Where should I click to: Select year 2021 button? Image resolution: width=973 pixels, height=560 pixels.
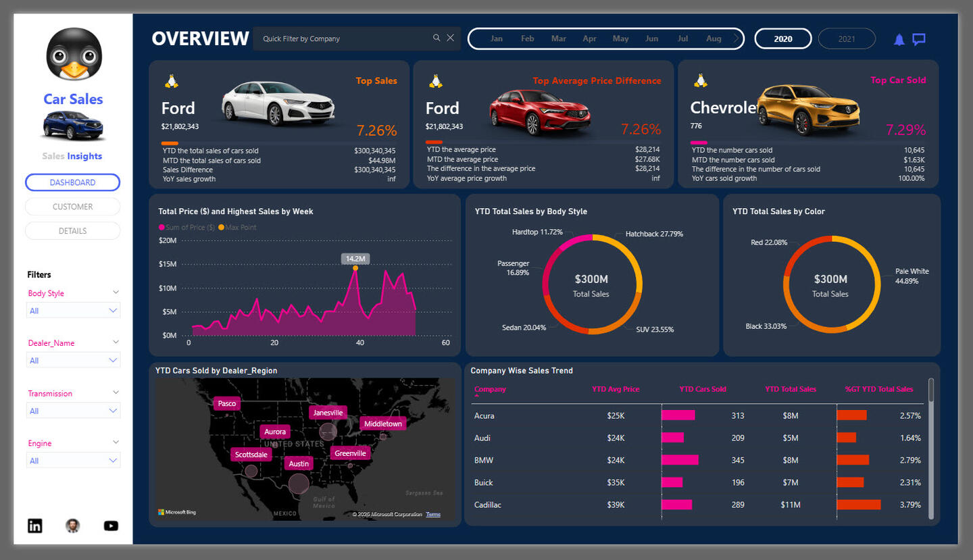click(x=847, y=39)
